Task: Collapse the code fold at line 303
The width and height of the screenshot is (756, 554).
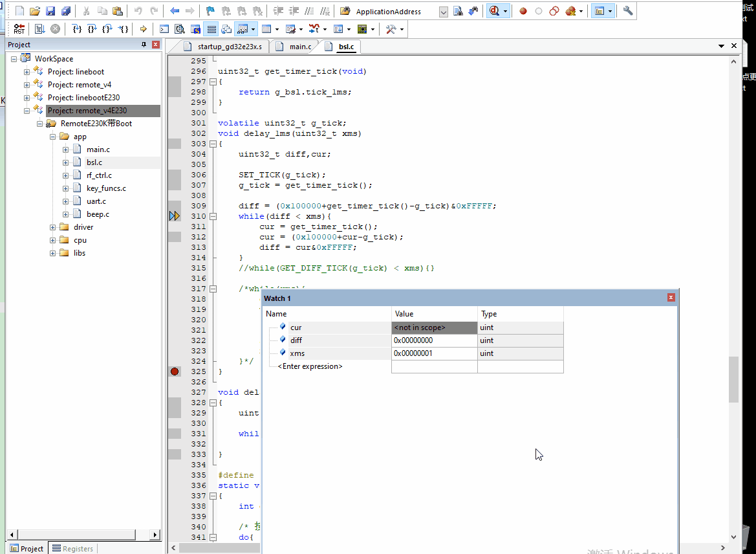Action: tap(213, 144)
